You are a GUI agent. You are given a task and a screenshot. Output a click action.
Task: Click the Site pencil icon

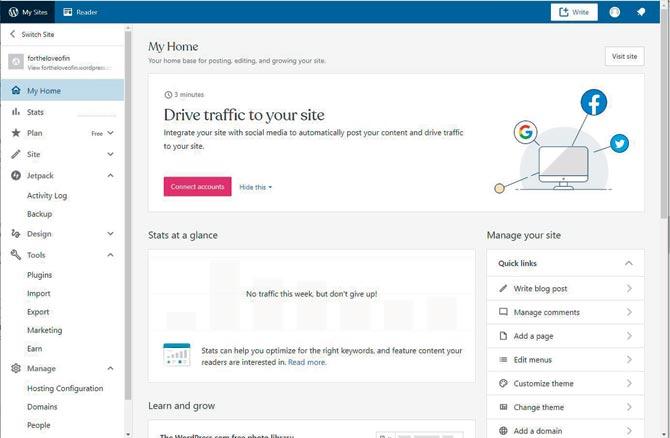pyautogui.click(x=16, y=154)
